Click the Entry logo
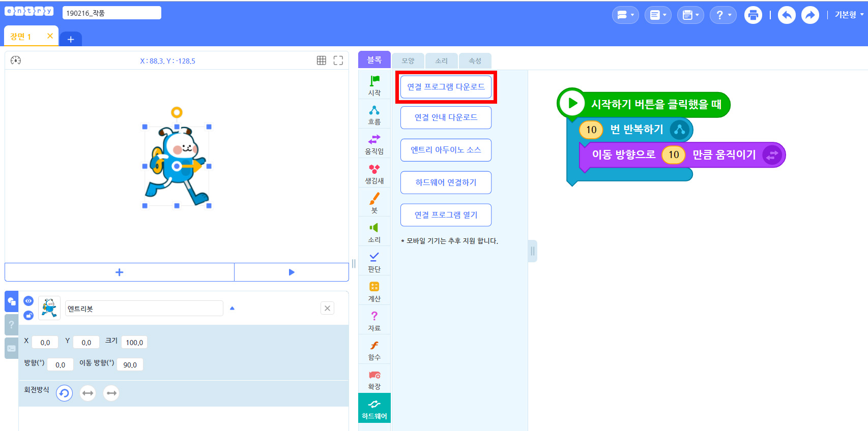Screen dimensions: 868x431 (x=29, y=12)
